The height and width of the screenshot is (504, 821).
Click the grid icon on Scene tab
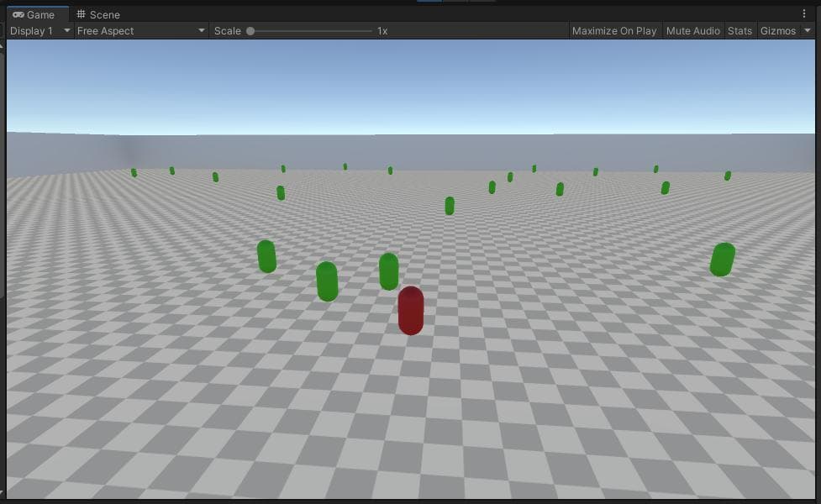point(82,14)
